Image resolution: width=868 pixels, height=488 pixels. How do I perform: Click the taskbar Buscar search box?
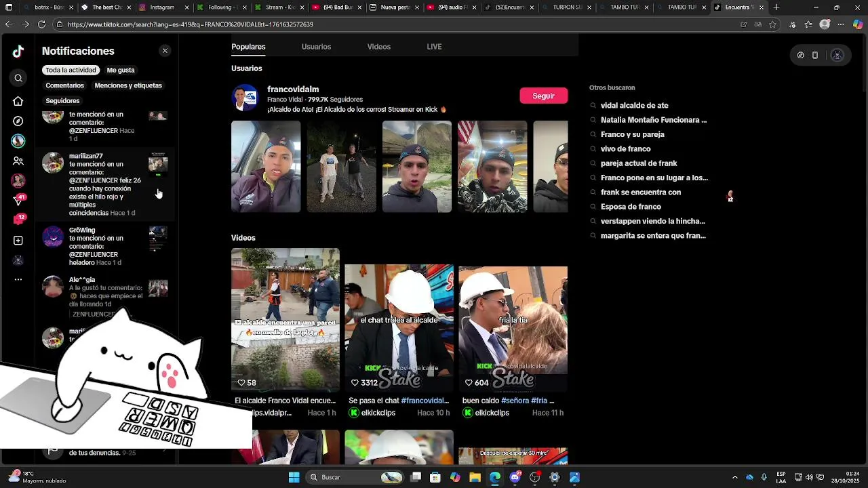[x=355, y=477]
